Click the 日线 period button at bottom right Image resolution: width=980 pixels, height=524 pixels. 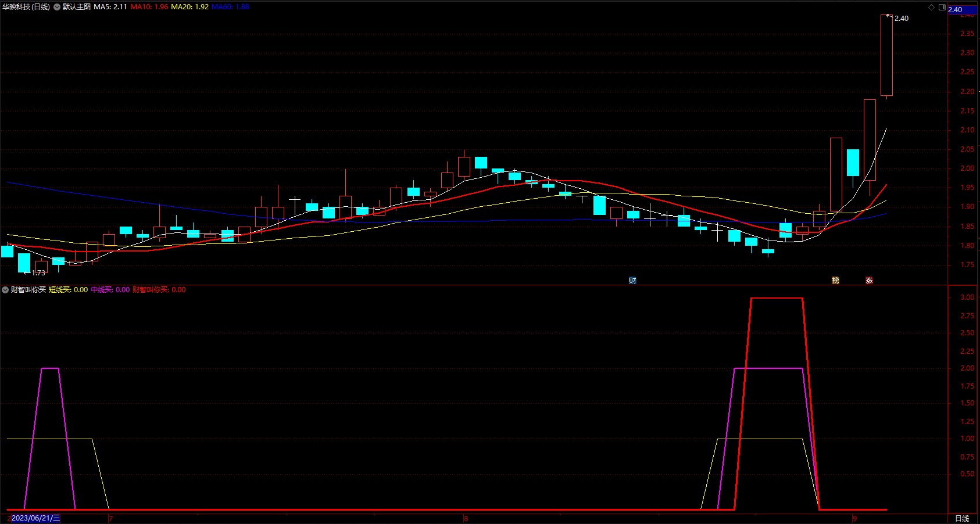962,518
